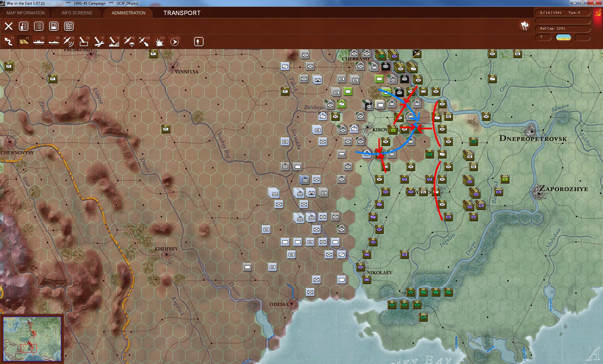This screenshot has width=603, height=364.
Task: Select the Soviet HQ unit below Nikolaev coast
Action: (423, 317)
